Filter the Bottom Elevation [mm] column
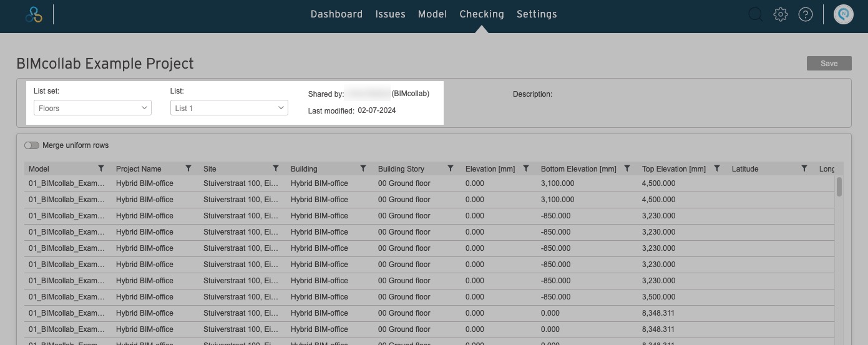The image size is (868, 345). coord(627,168)
